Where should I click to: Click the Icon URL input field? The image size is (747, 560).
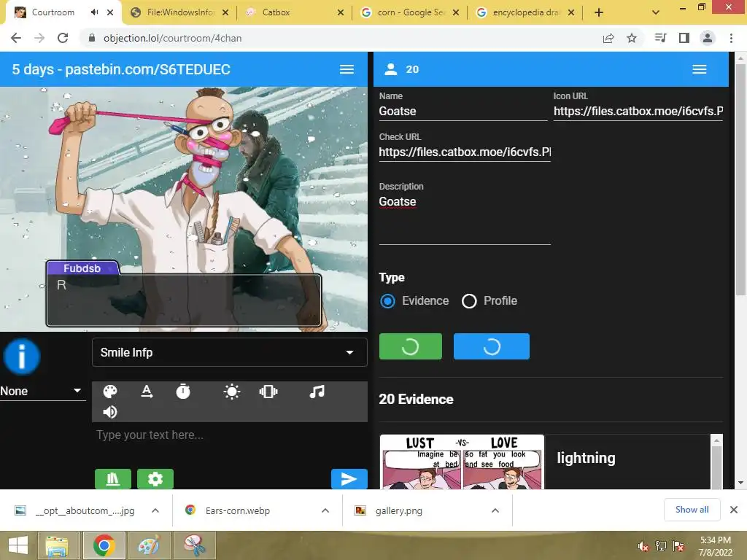click(638, 111)
